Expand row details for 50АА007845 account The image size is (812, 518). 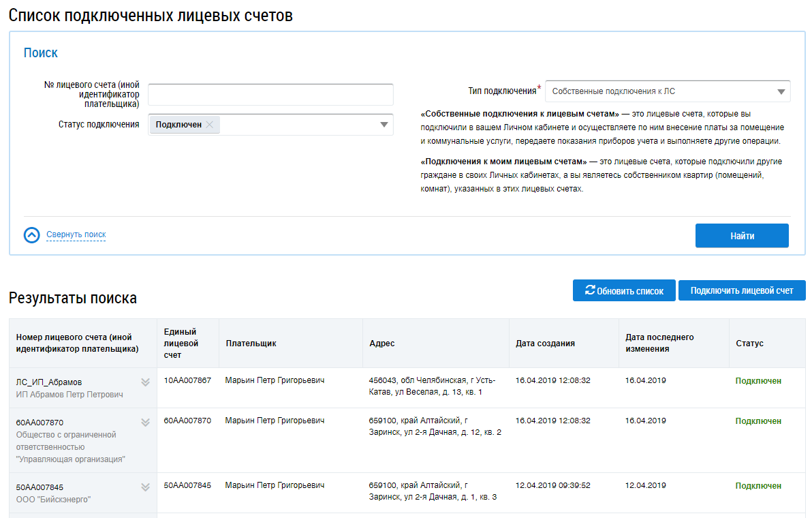[x=145, y=487]
